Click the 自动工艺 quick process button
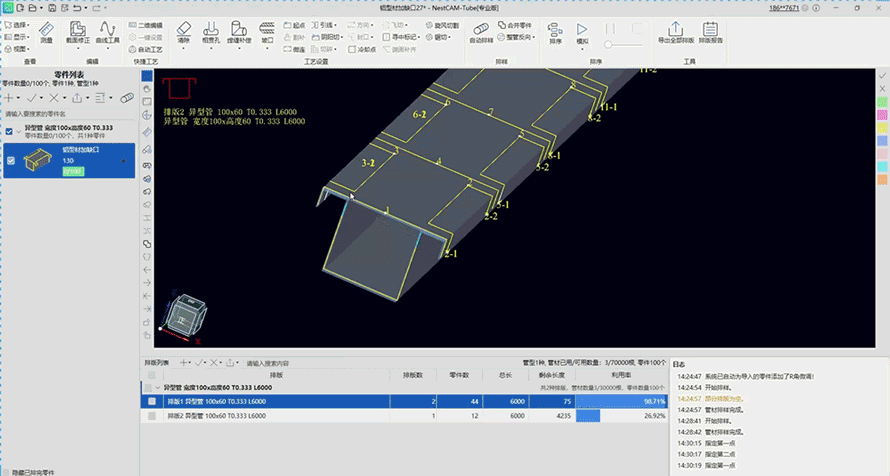The height and width of the screenshot is (476, 890). pos(146,49)
